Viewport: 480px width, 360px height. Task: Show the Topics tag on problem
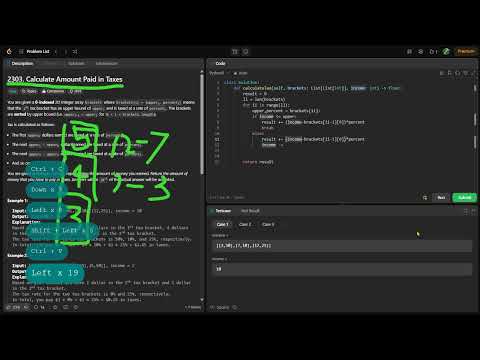[29, 91]
